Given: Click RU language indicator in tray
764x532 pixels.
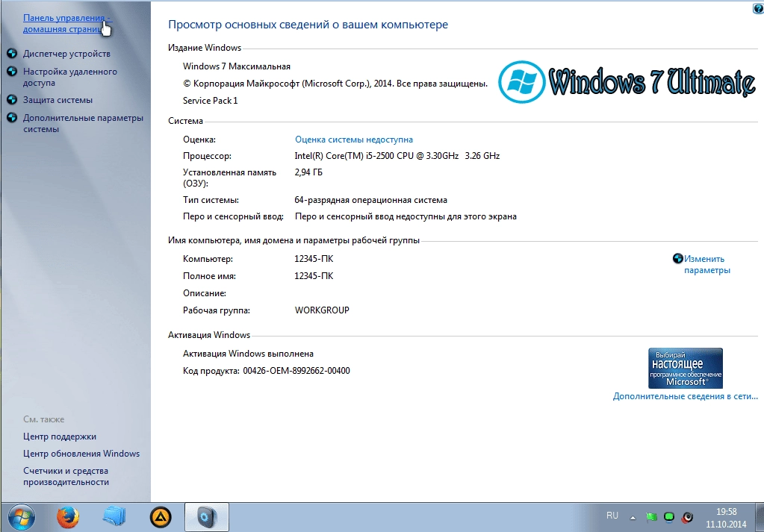Looking at the screenshot, I should 612,516.
